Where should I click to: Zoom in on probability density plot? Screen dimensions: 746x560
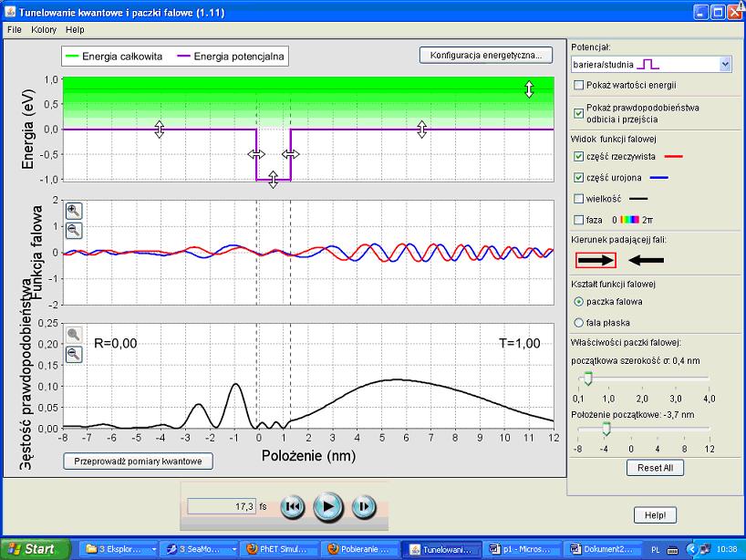pos(74,335)
